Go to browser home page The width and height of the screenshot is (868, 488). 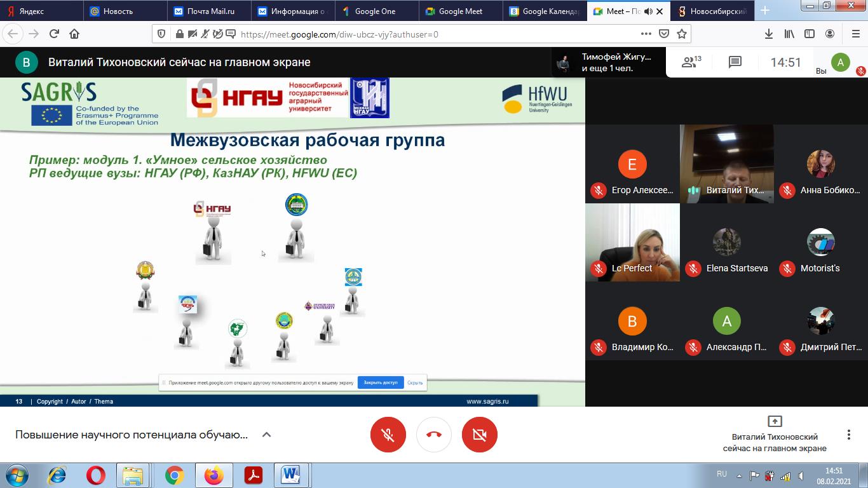(x=74, y=34)
